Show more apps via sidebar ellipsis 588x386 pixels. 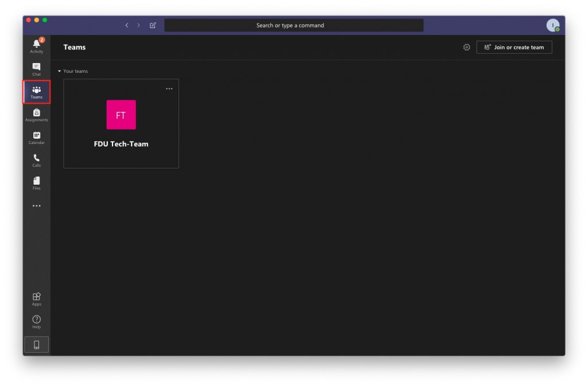pyautogui.click(x=36, y=206)
